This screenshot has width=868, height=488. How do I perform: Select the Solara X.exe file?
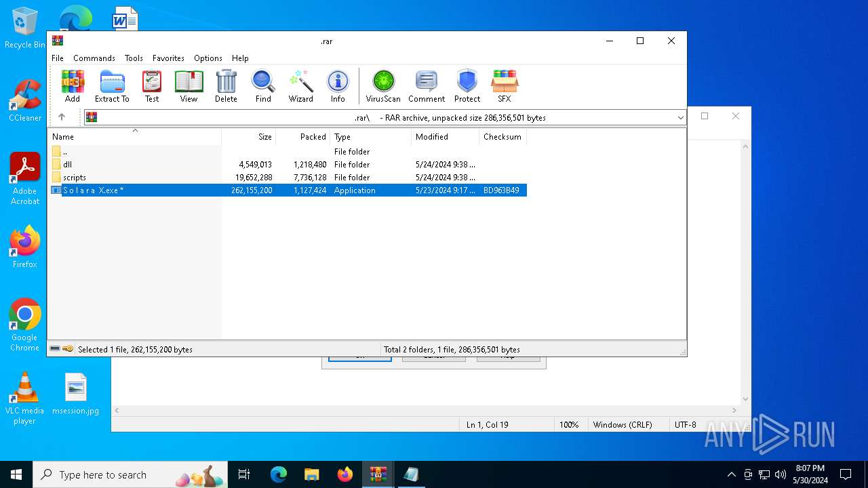point(288,190)
